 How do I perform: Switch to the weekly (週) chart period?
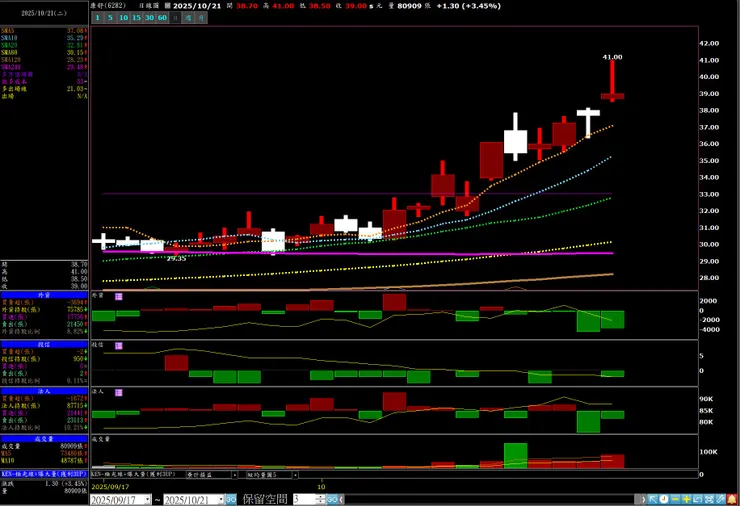(x=188, y=17)
